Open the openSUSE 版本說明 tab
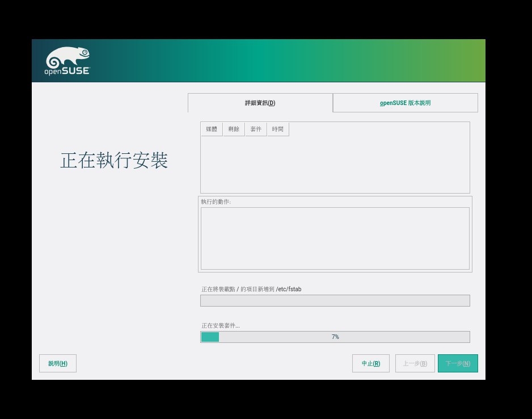Image resolution: width=532 pixels, height=419 pixels. point(406,103)
